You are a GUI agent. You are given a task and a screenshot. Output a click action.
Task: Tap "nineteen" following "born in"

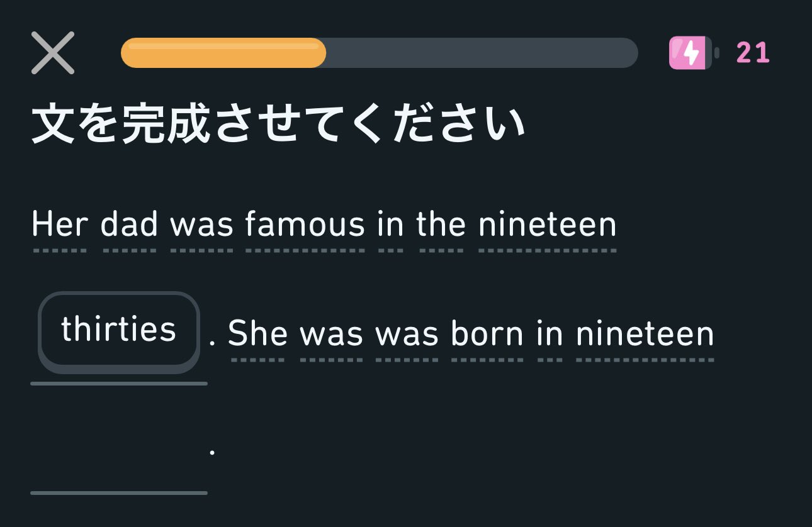pos(645,333)
